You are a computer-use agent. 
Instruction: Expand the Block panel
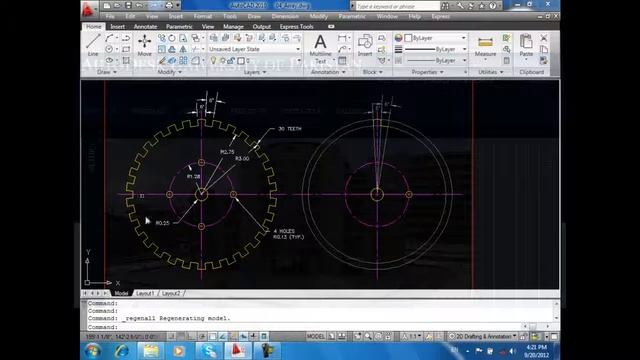click(373, 72)
